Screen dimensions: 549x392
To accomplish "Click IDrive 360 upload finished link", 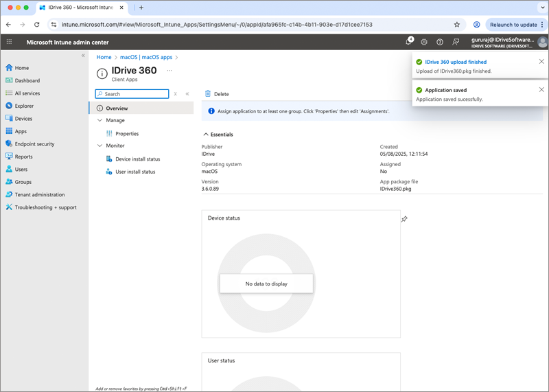I will pyautogui.click(x=456, y=62).
